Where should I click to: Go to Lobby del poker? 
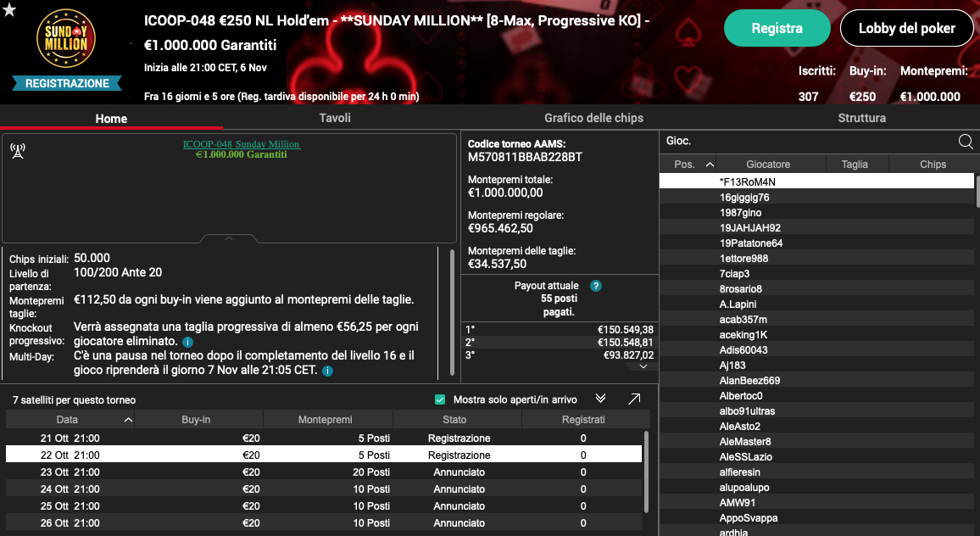point(906,28)
